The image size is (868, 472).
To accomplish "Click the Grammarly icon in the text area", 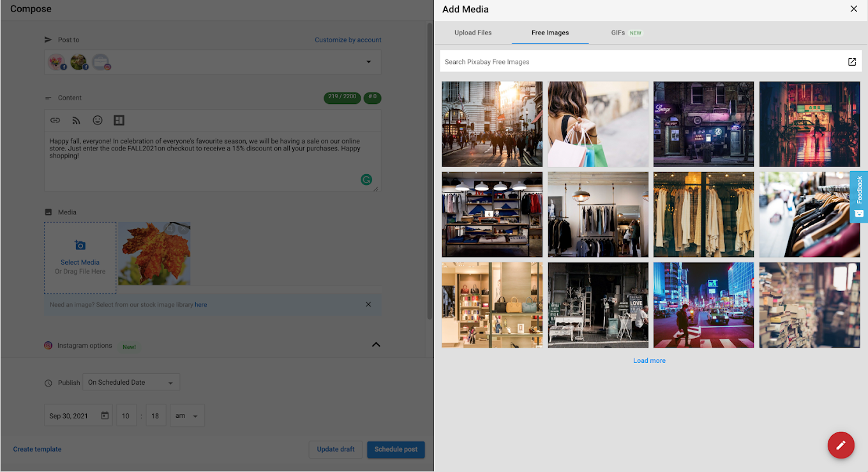I will point(366,180).
